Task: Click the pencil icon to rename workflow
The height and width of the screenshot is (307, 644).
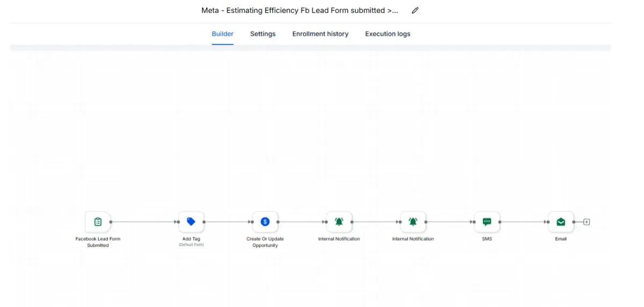Action: point(415,10)
